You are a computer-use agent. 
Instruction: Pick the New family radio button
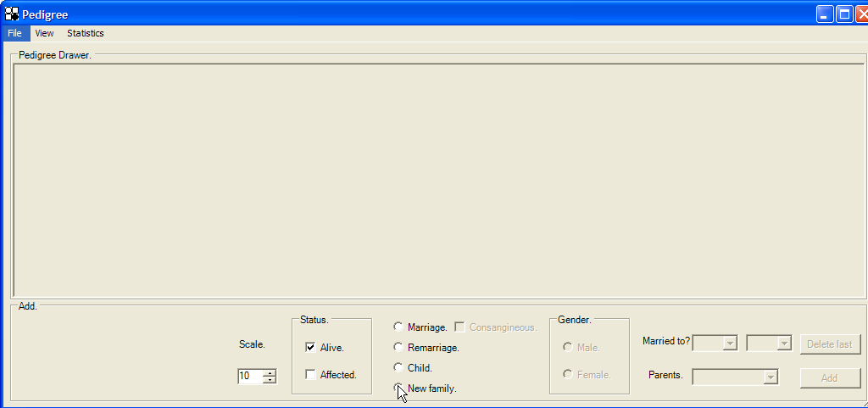[x=398, y=388]
